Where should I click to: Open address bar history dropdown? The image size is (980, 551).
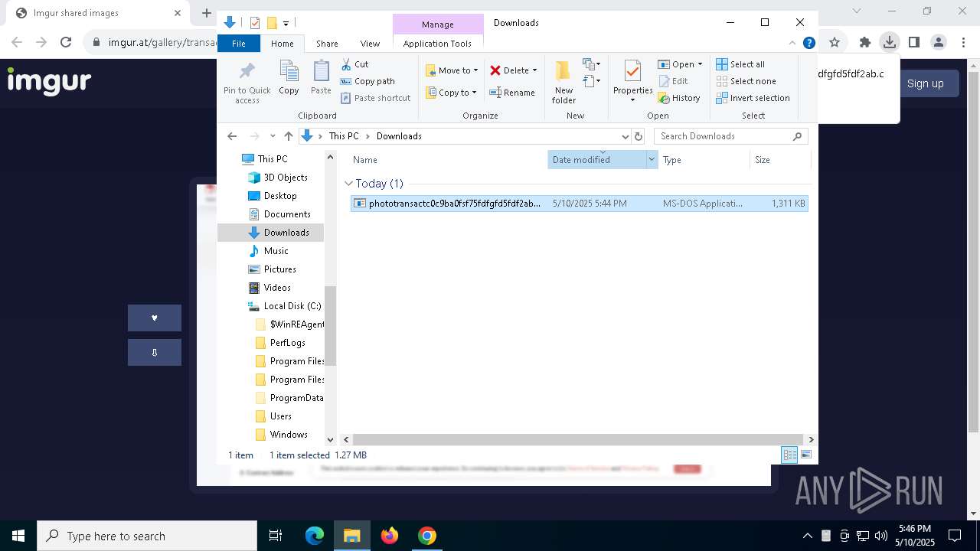pos(625,136)
